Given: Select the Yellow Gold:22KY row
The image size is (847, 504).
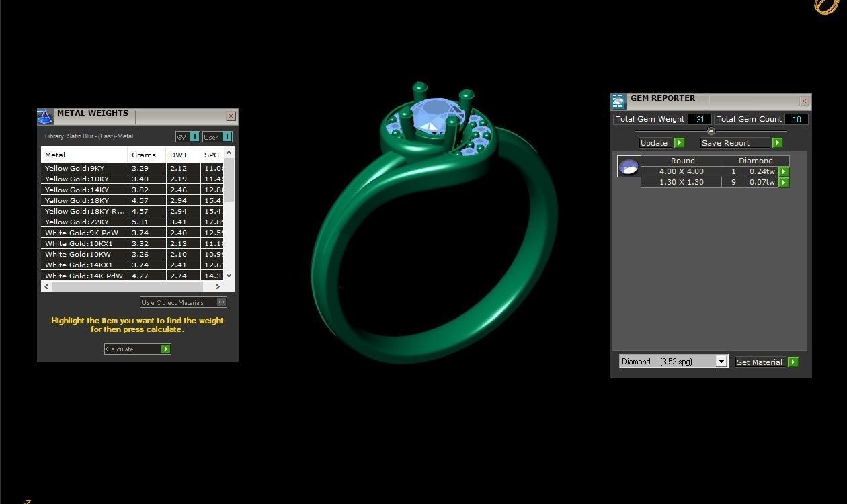Looking at the screenshot, I should click(x=132, y=222).
